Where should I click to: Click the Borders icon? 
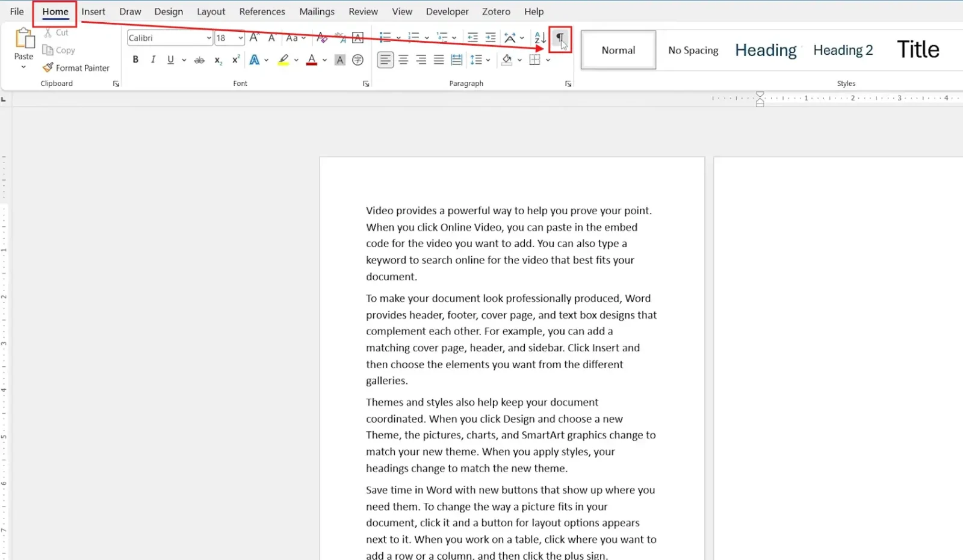pyautogui.click(x=534, y=60)
